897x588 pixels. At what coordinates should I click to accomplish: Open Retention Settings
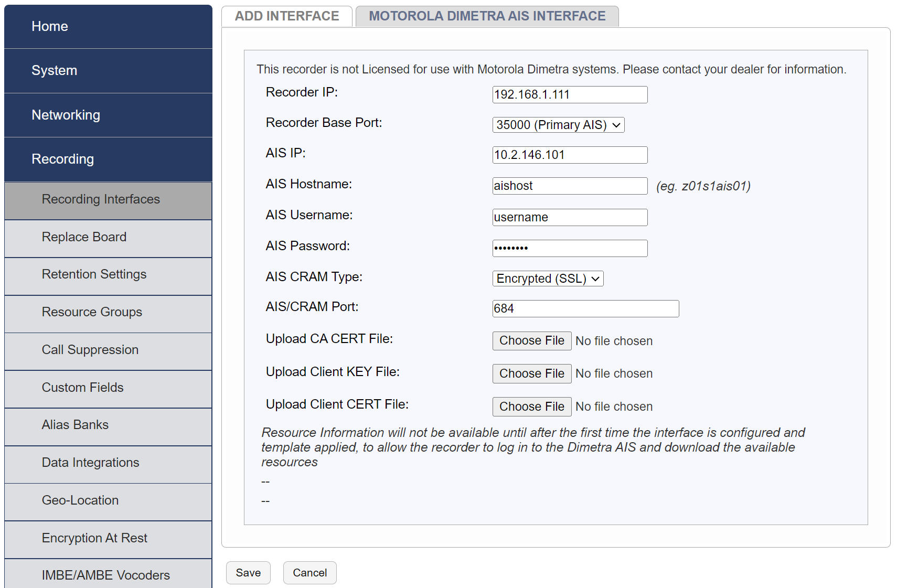point(94,274)
